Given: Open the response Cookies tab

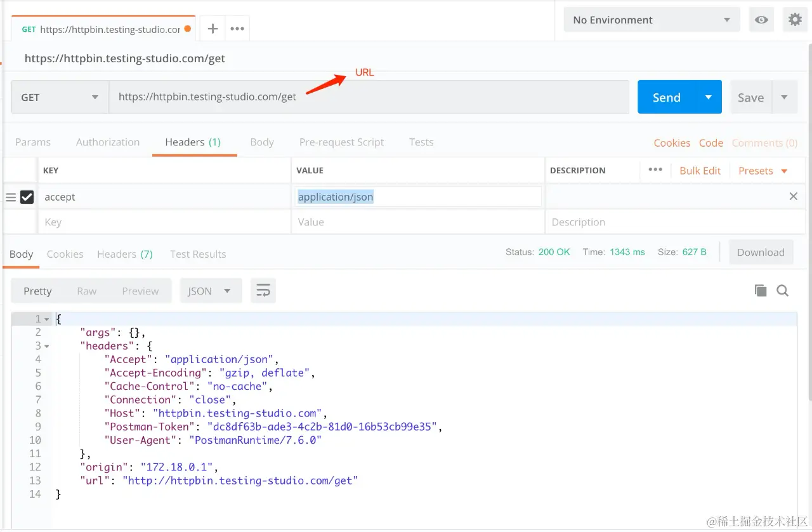Looking at the screenshot, I should point(65,254).
